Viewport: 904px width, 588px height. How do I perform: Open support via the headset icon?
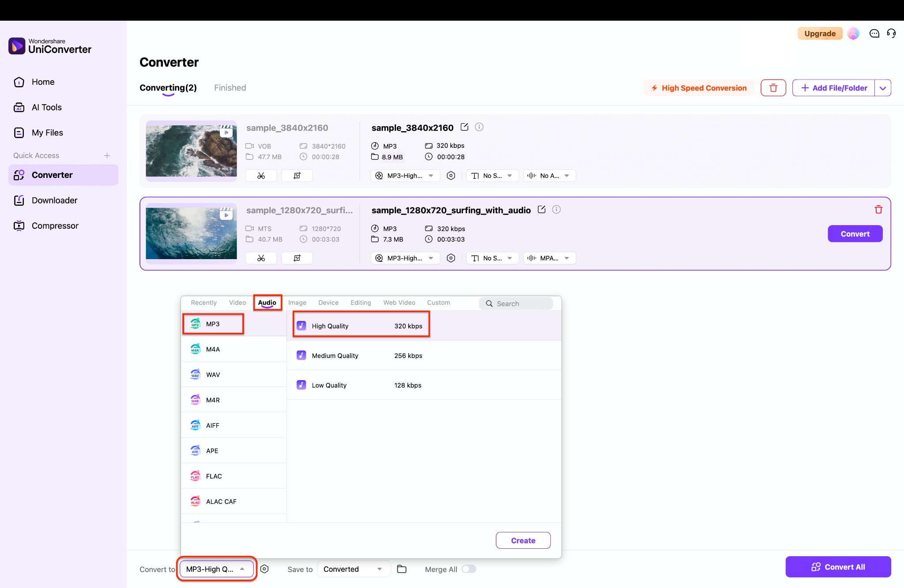coord(891,33)
